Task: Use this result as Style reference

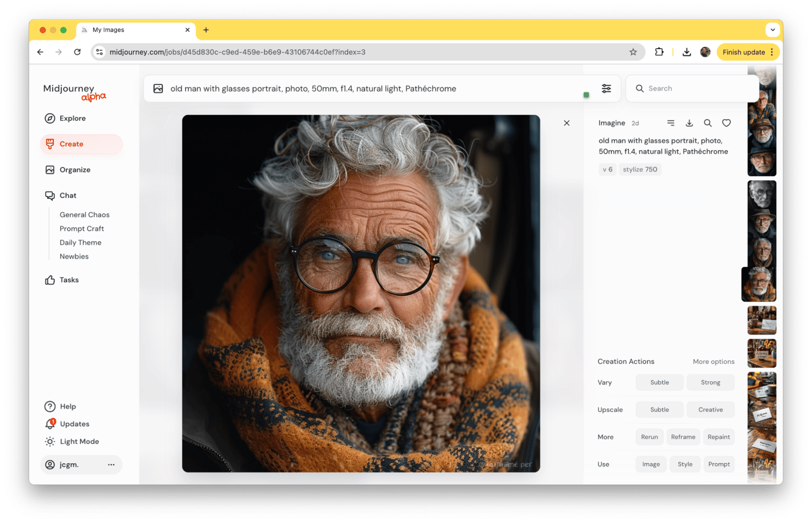Action: click(x=685, y=465)
